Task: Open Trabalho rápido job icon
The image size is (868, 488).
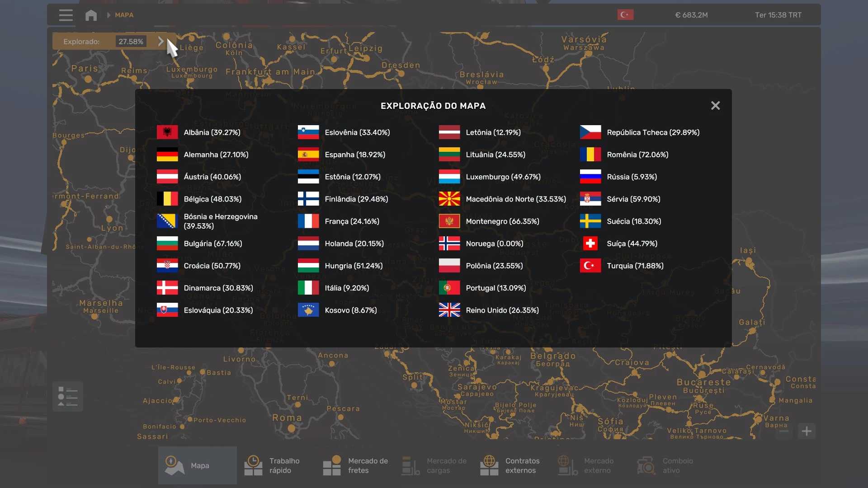Action: coord(253,465)
